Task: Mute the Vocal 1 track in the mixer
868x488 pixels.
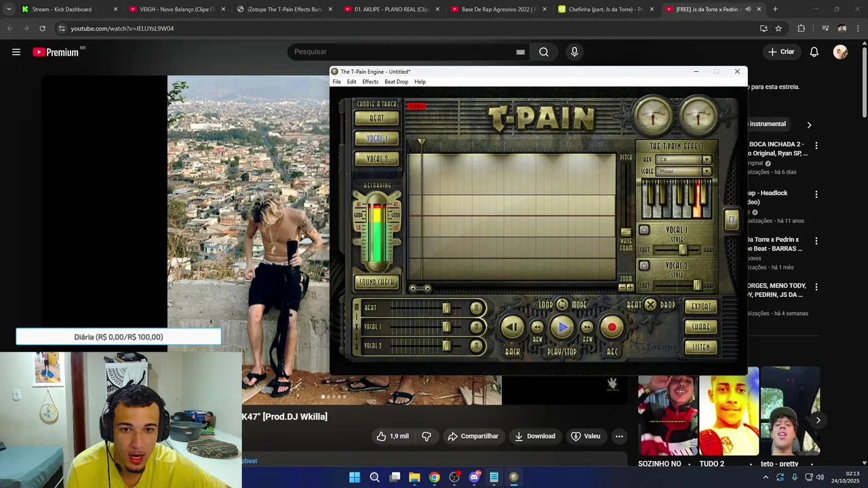Action: pos(477,327)
